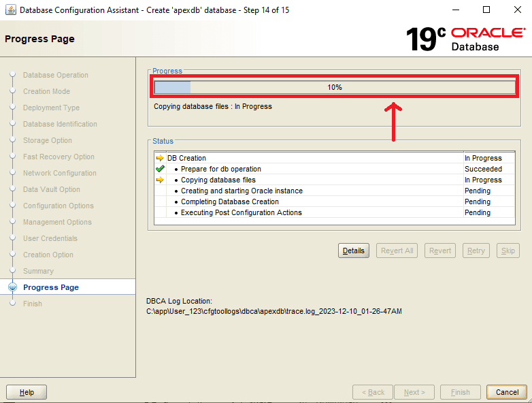Click the Progress Page step bullet icon

point(12,287)
